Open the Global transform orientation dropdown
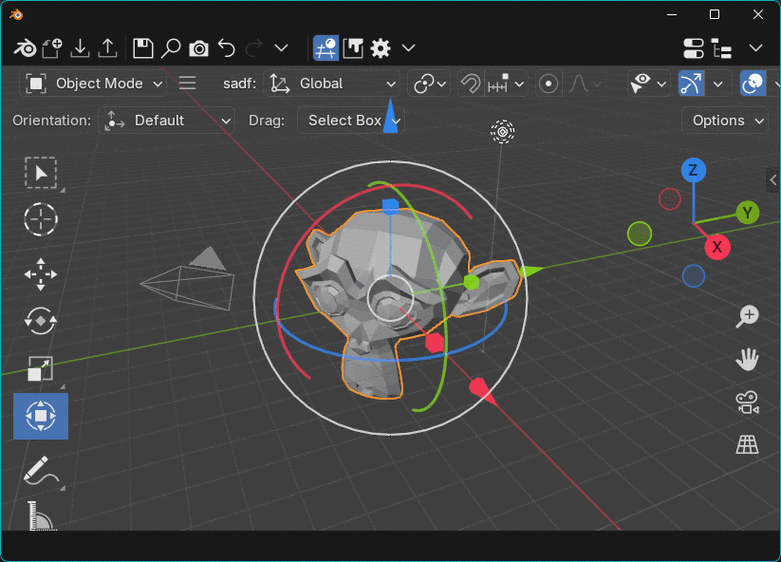Screen dimensions: 781x562 point(332,84)
